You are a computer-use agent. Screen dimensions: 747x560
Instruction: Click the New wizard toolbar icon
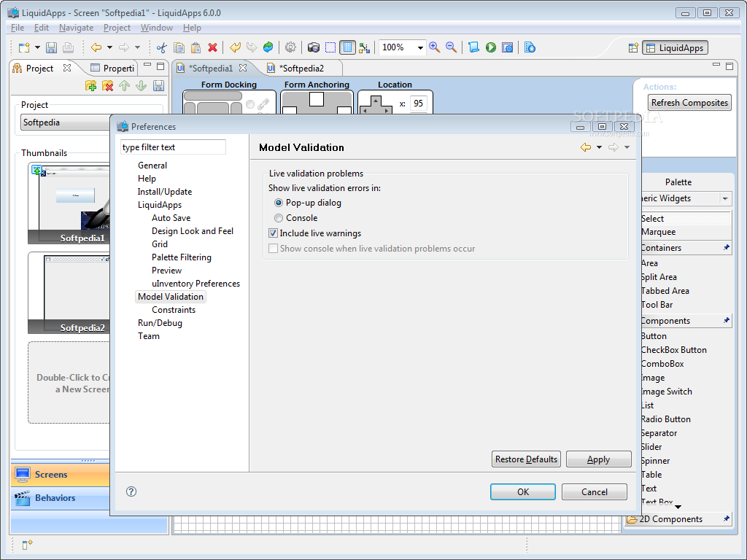(x=24, y=47)
